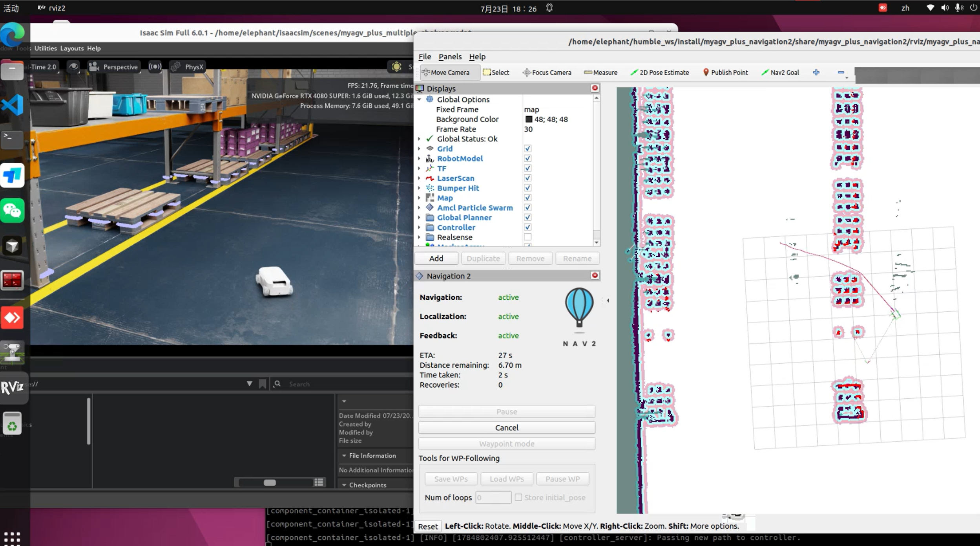980x546 pixels.
Task: Activate the Select tool in RViz toolbar
Action: (496, 72)
